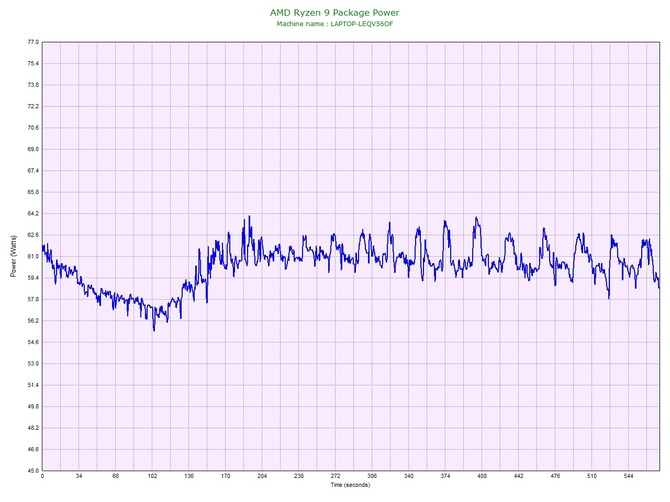Select the 476 time axis tick label
Image resolution: width=670 pixels, height=502 pixels.
(x=555, y=476)
